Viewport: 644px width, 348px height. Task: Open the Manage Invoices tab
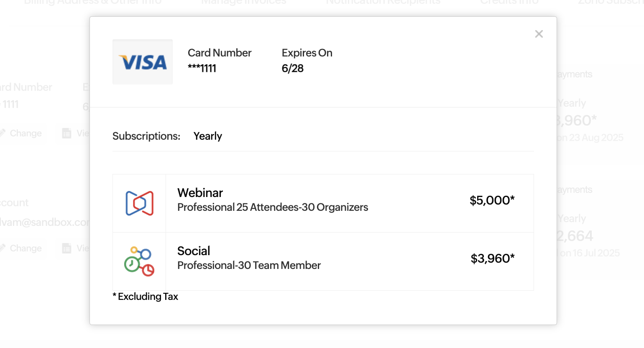tap(243, 2)
